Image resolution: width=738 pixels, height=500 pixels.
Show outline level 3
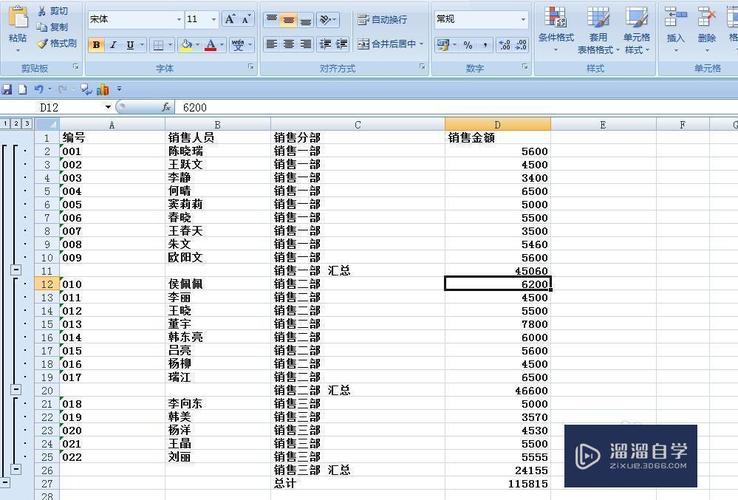click(x=27, y=123)
